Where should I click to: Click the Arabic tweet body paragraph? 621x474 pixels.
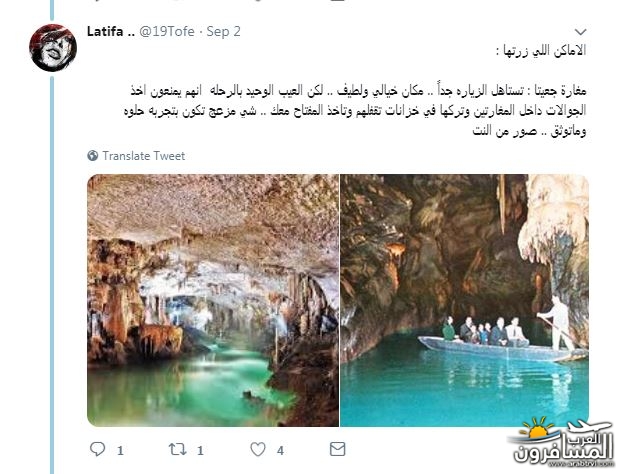click(355, 111)
